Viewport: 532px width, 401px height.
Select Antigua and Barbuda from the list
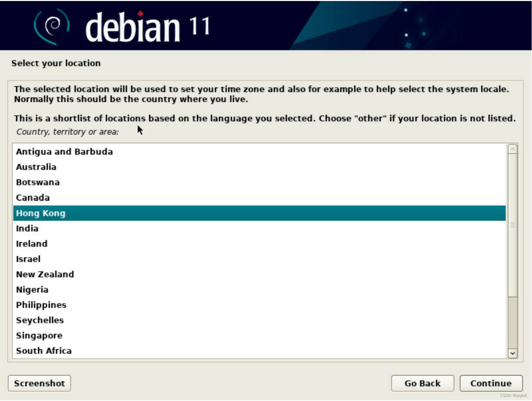click(x=259, y=152)
